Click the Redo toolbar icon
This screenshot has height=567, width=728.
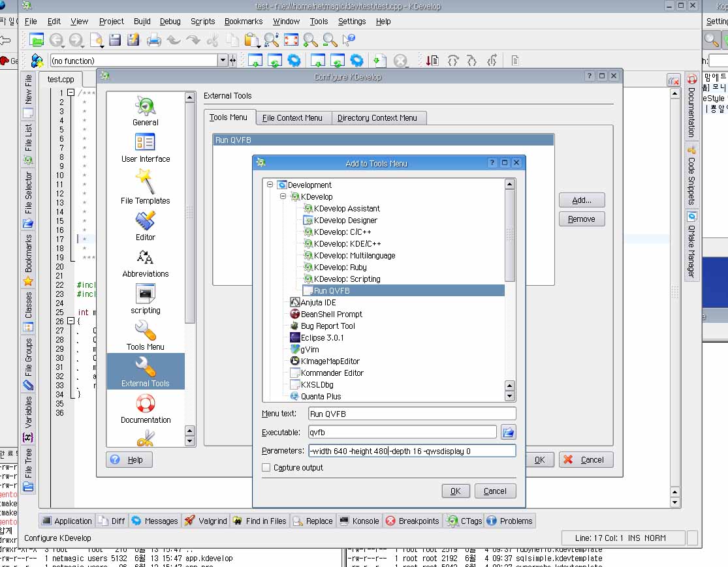[193, 40]
